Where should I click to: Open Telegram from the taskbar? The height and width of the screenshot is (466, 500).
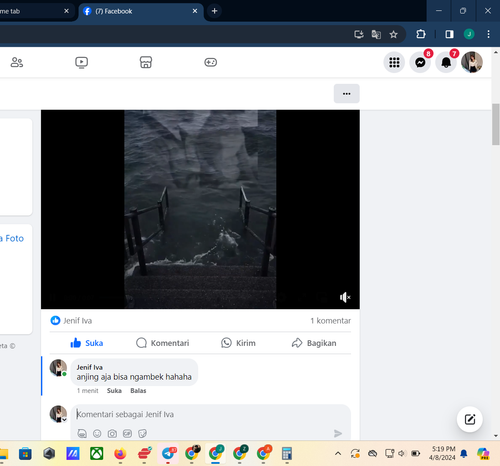coord(168,454)
